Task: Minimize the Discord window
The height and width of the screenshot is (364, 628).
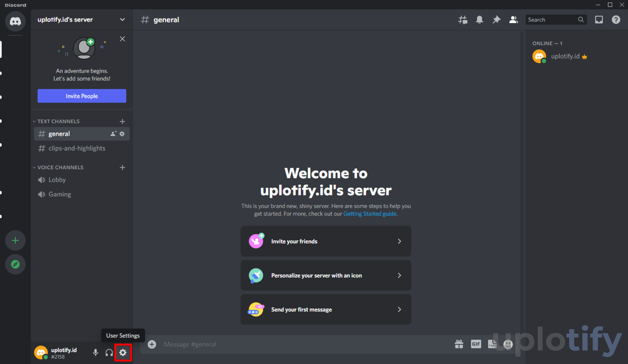Action: 598,4
